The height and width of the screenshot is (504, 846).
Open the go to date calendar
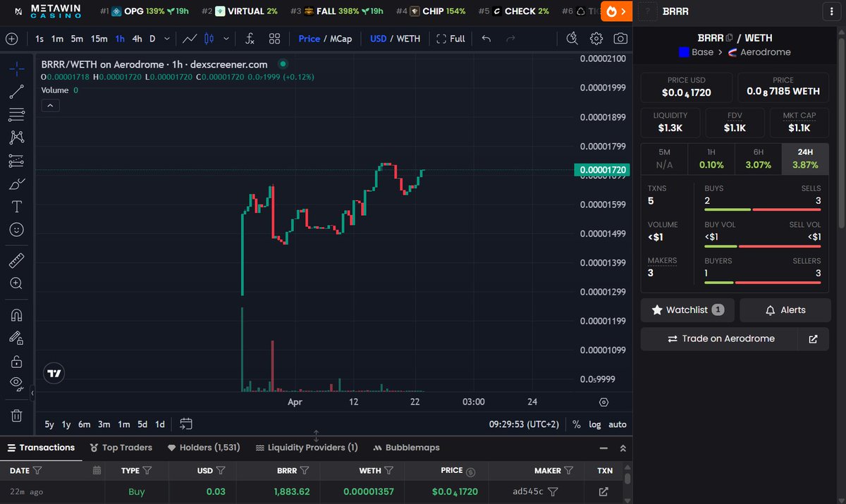pos(186,424)
